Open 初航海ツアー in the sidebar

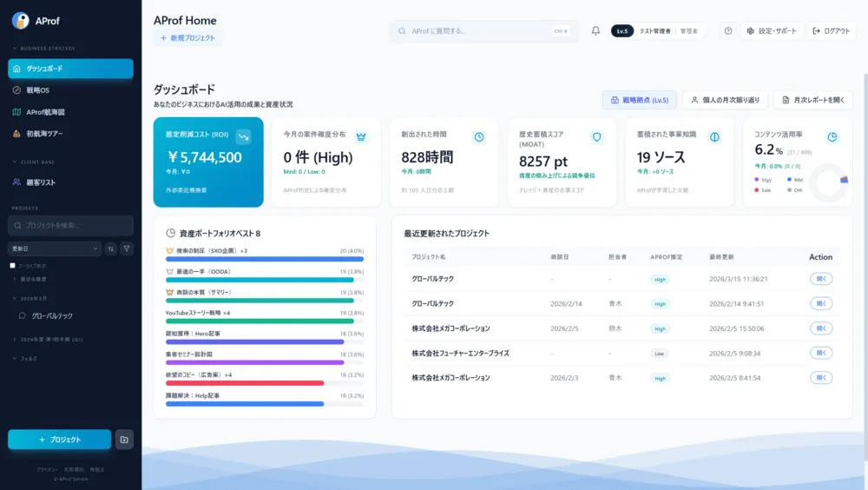tap(70, 134)
